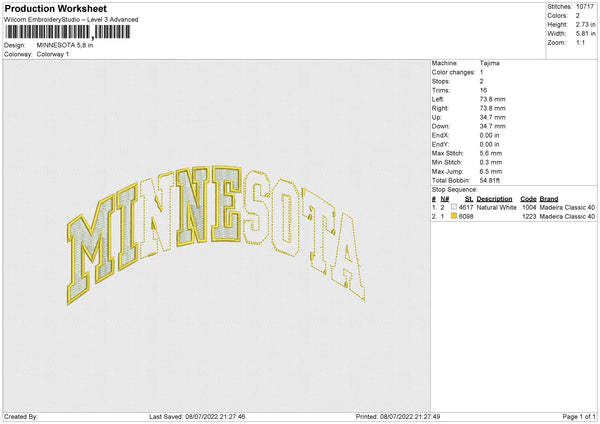Screen dimensions: 600x424
Task: Click the Zoom value "1:1"
Action: coord(580,42)
